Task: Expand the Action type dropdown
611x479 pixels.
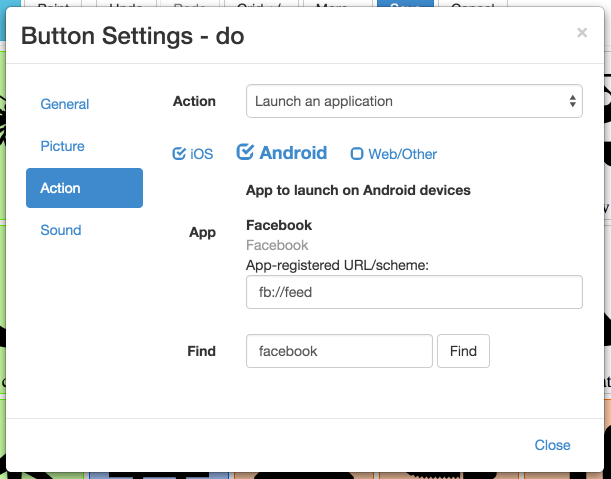Action: coord(414,101)
